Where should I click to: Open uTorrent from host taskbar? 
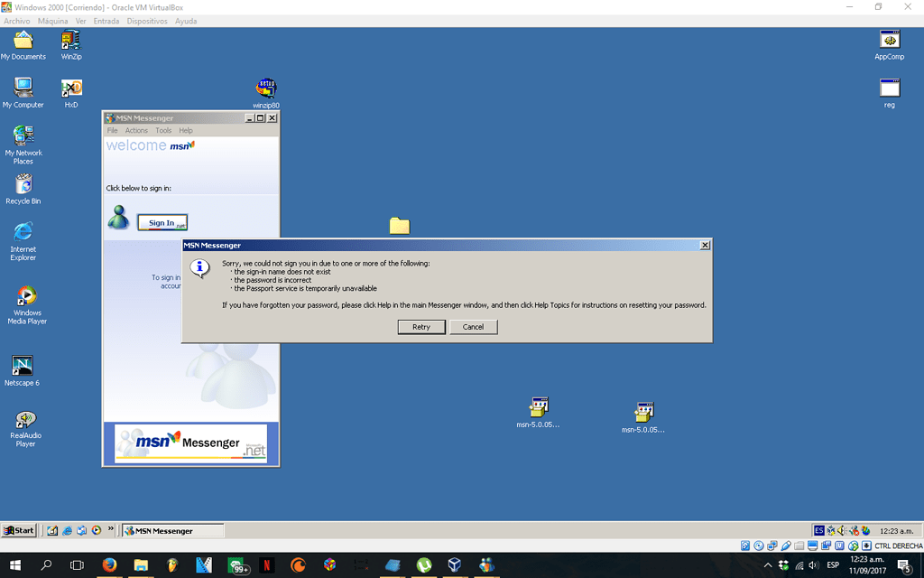point(424,565)
